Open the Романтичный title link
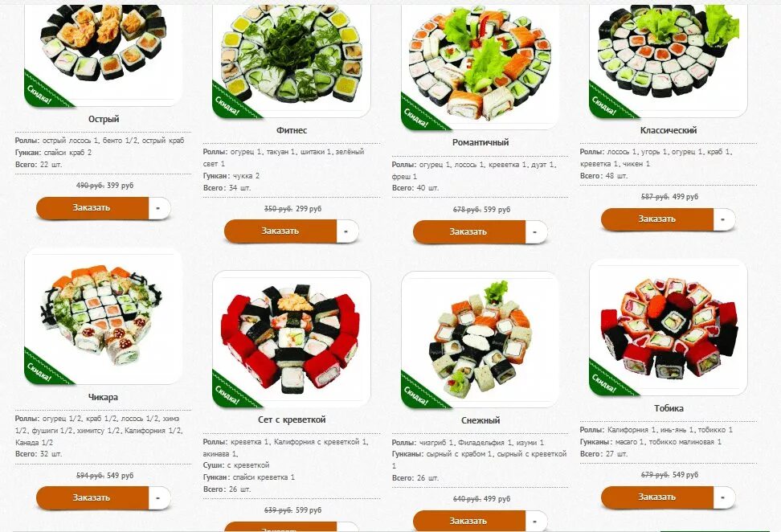 pyautogui.click(x=480, y=142)
